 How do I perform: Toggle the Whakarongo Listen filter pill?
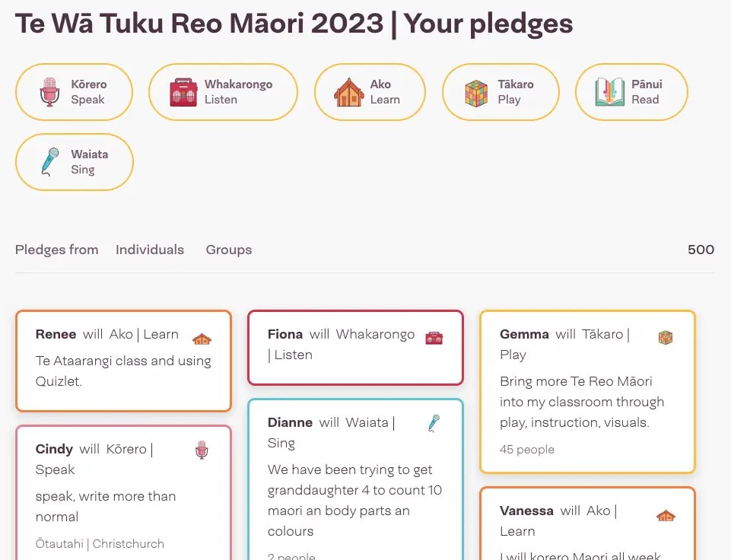tap(223, 92)
